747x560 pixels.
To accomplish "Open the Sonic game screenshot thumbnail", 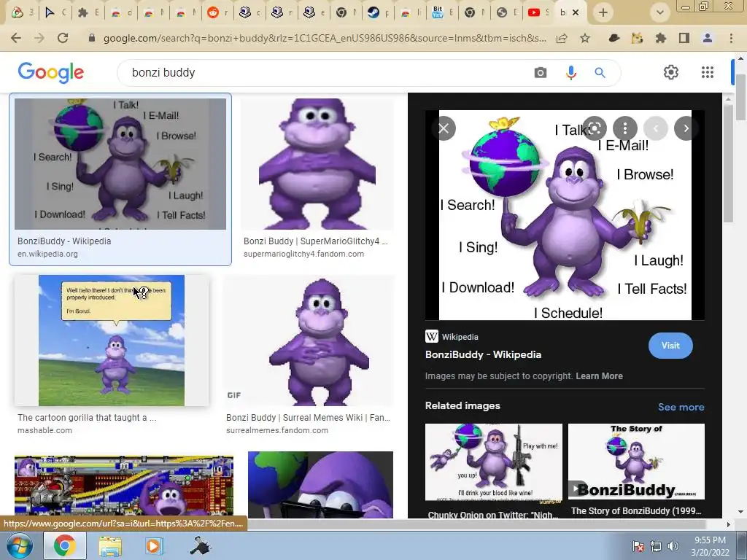I will 124,486.
